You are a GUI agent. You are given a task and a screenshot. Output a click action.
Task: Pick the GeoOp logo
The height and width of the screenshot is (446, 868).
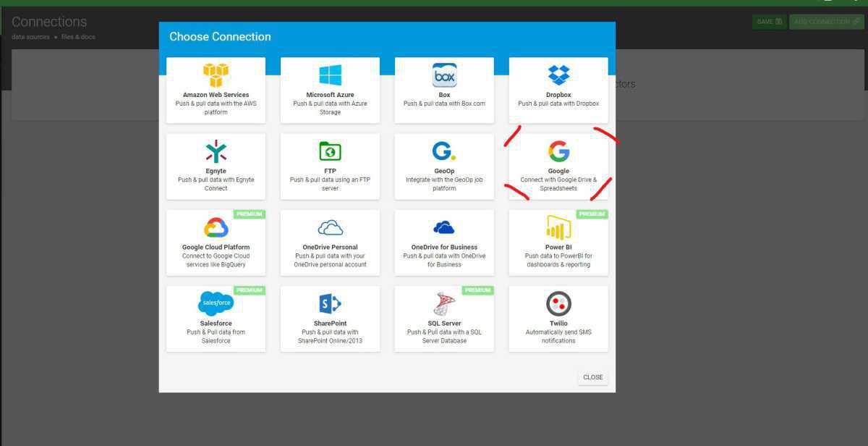443,151
